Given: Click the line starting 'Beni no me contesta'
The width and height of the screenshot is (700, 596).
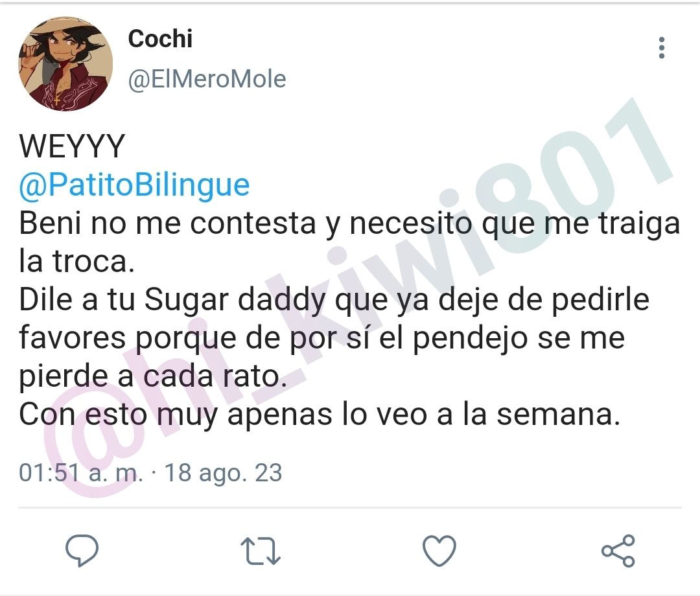Looking at the screenshot, I should 349,223.
